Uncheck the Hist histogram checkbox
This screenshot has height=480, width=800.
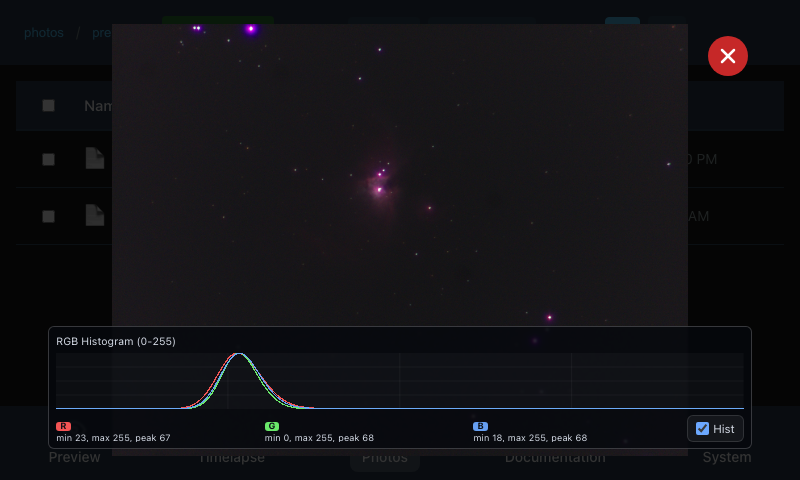pos(702,429)
